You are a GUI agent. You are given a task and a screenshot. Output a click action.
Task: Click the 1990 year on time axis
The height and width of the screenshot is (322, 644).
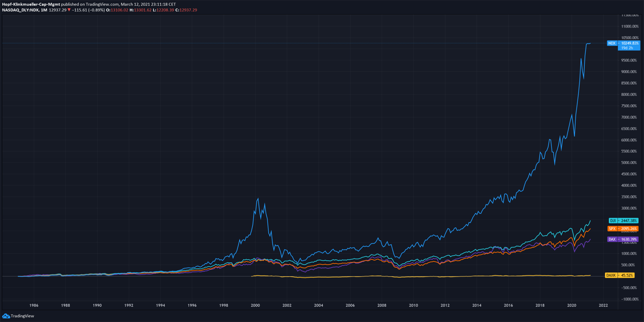click(97, 305)
